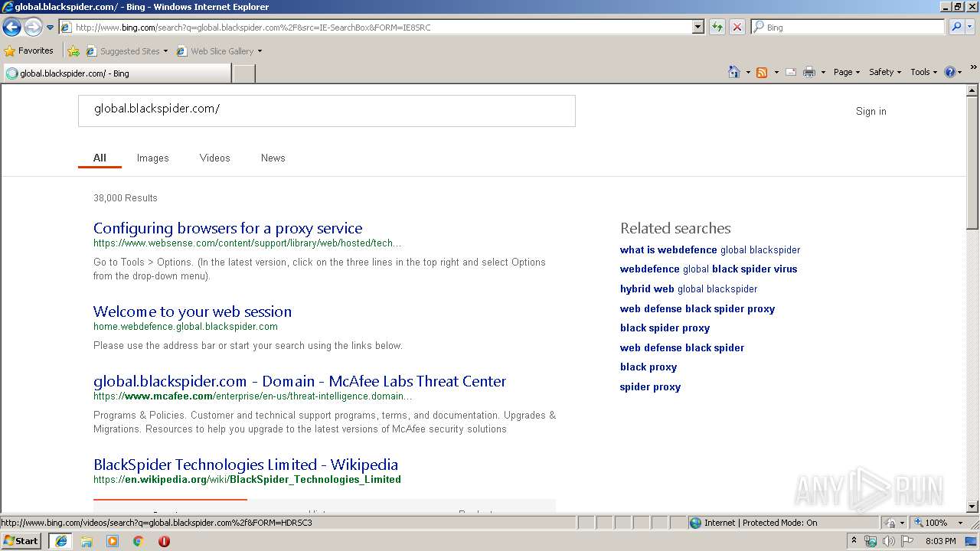Click related search spider proxy
980x551 pixels.
pos(650,386)
